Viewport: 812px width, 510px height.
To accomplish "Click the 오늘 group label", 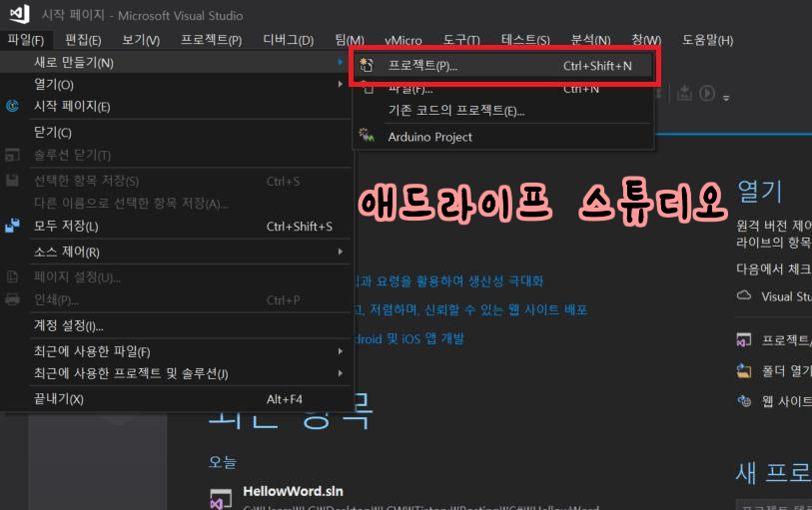I will click(x=223, y=461).
